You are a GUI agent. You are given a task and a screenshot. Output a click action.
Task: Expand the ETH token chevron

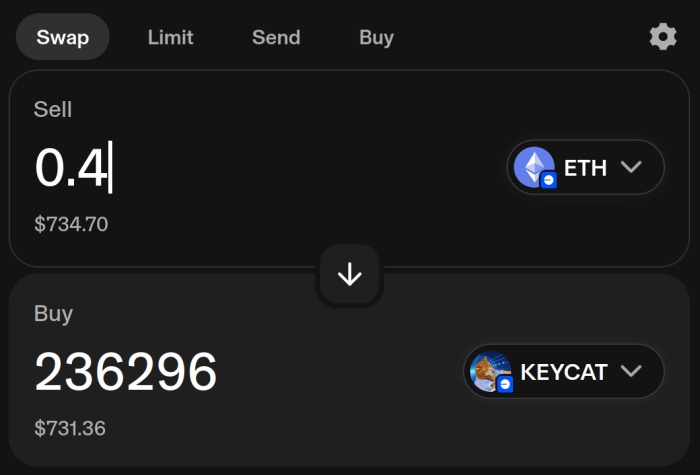coord(631,167)
